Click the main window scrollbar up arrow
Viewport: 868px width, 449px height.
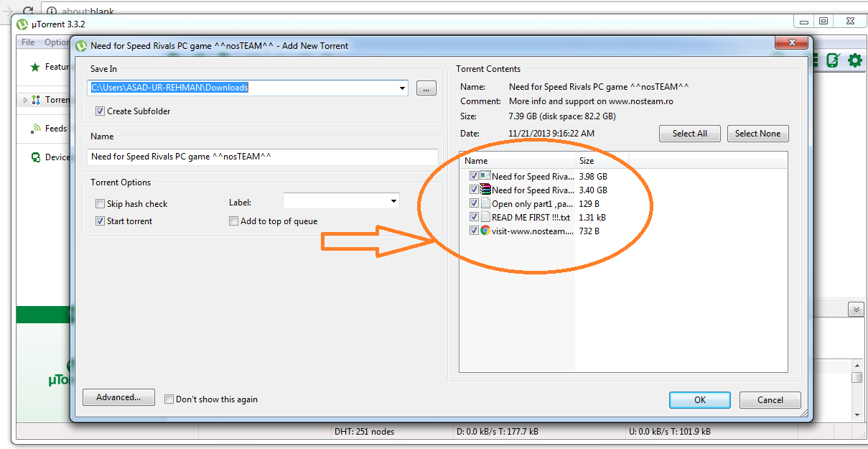tap(857, 366)
